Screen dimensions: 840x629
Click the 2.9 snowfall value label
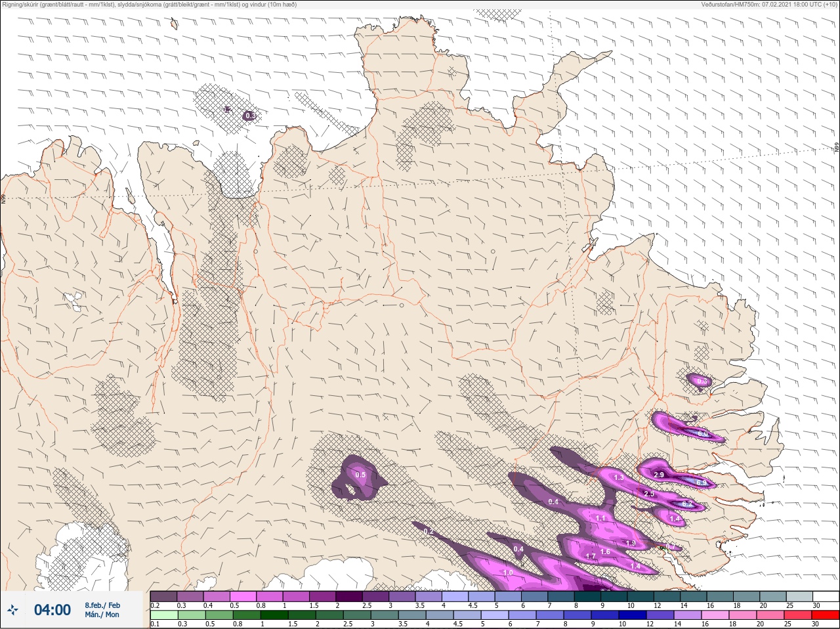pyautogui.click(x=659, y=475)
